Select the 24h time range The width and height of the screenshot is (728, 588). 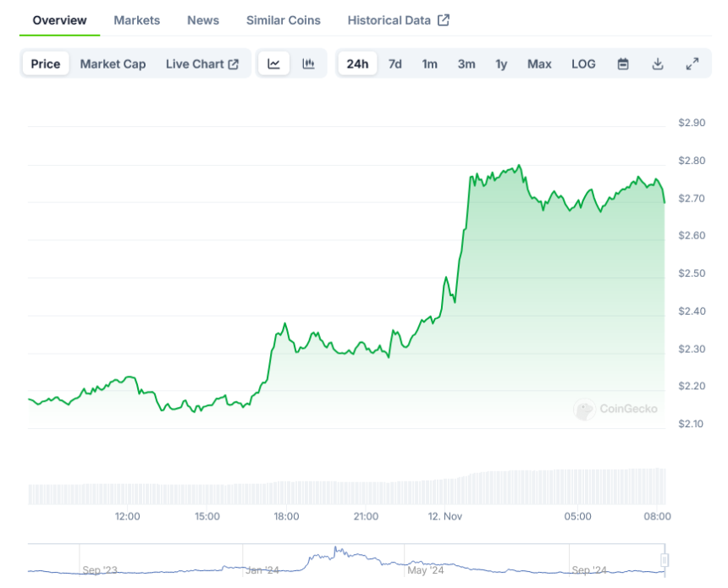pyautogui.click(x=357, y=63)
